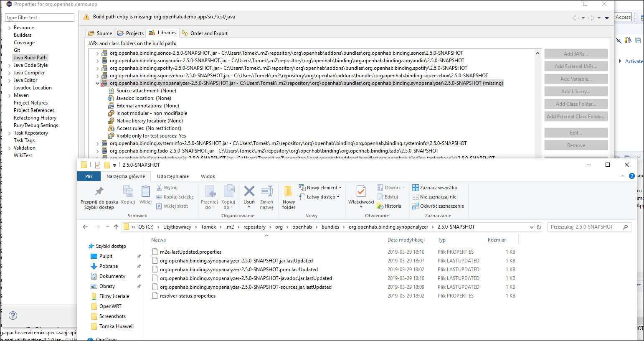644x341 pixels.
Task: Click the Add Class Folder... button
Action: [x=576, y=104]
